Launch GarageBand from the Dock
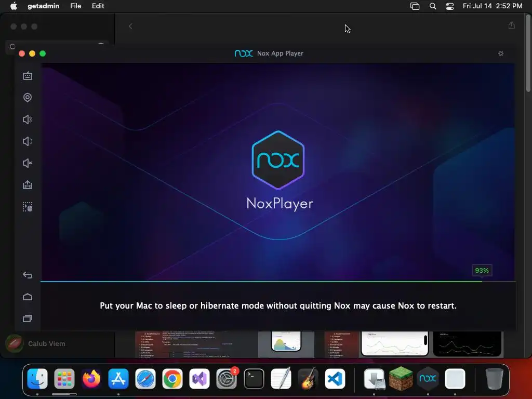The image size is (532, 399). [308, 378]
